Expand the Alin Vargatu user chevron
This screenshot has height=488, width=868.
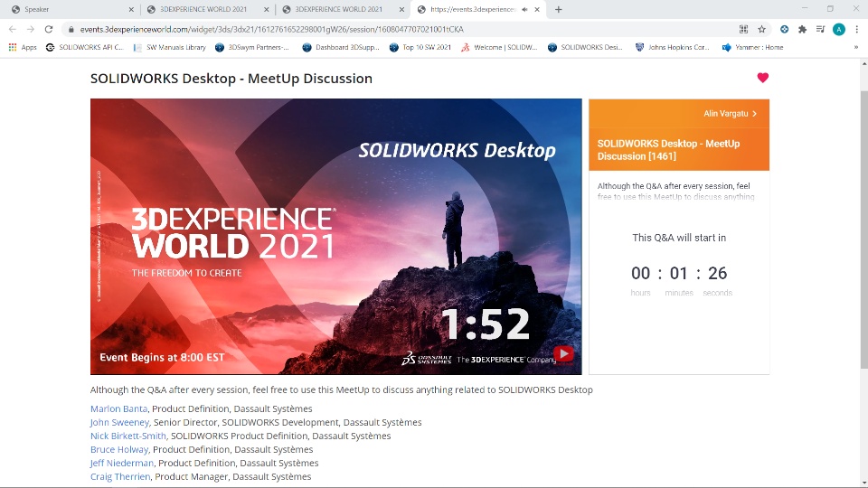coord(754,114)
